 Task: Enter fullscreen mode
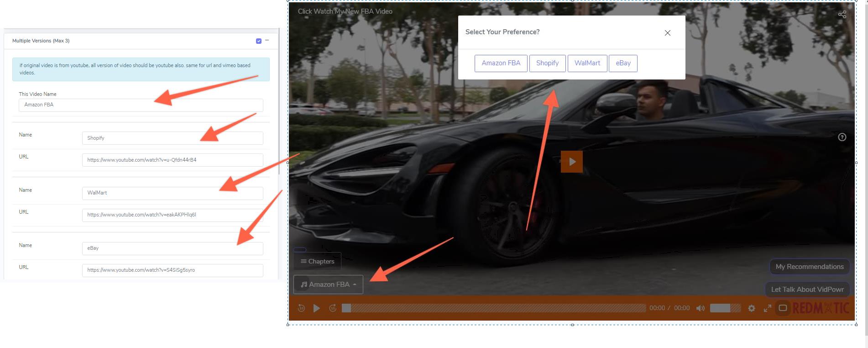(768, 308)
